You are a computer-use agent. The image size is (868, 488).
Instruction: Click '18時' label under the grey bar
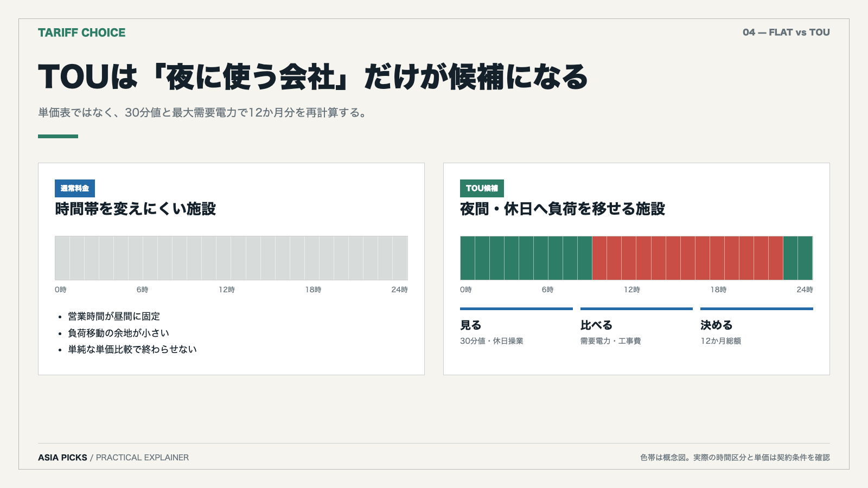(313, 290)
